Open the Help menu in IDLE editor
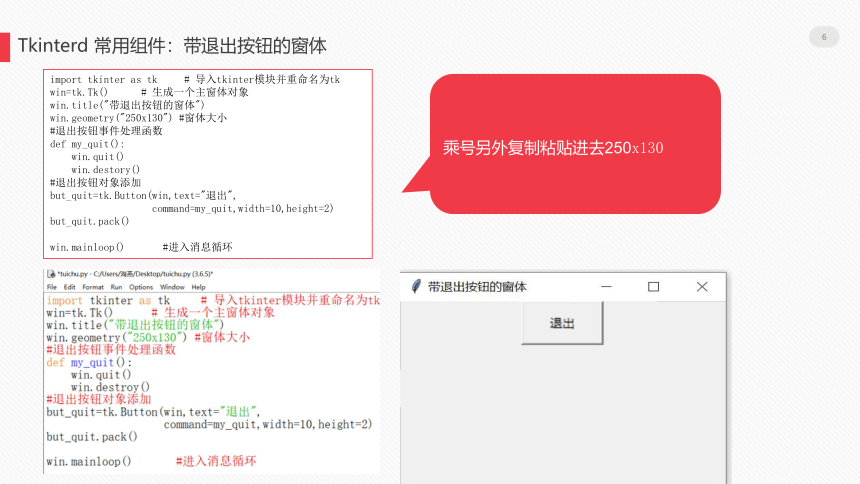860x484 pixels. click(199, 287)
